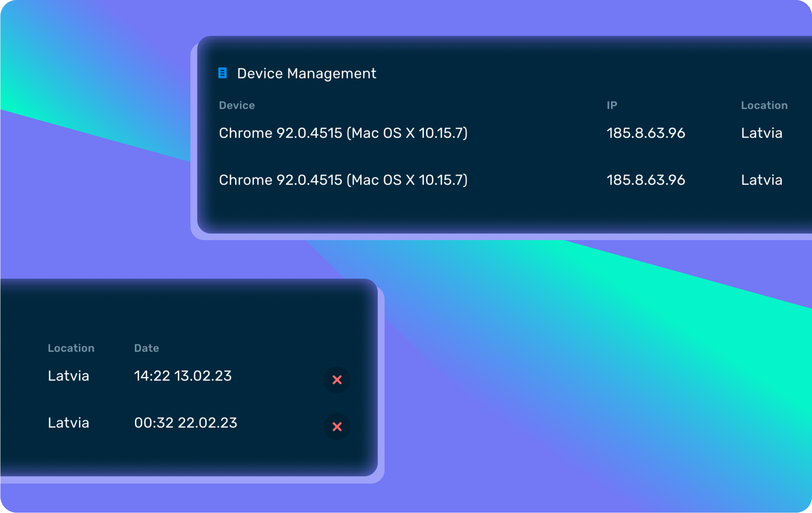Screen dimensions: 812x513
Task: Click Latvia beside 14:22 13.02.23
Action: (68, 376)
